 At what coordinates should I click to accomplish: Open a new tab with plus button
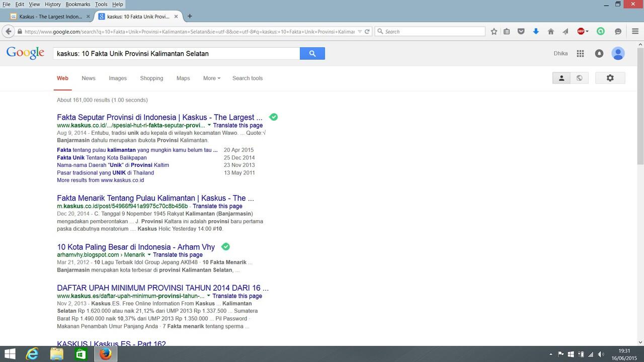[190, 17]
